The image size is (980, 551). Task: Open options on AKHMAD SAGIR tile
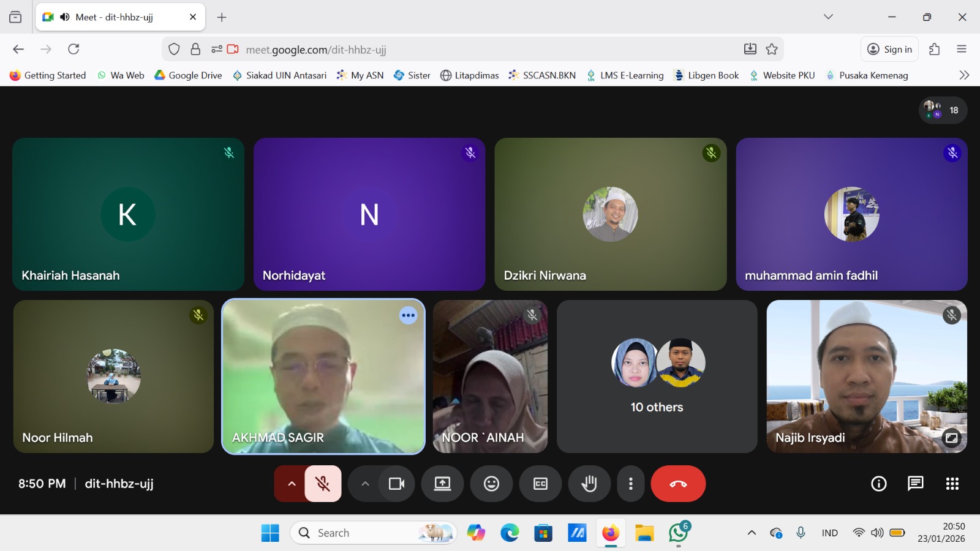pos(409,315)
